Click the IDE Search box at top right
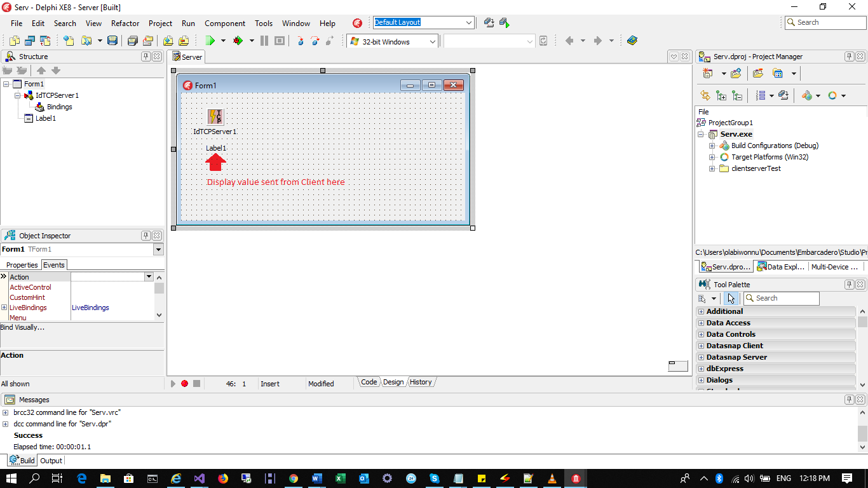The width and height of the screenshot is (868, 488). coord(825,22)
